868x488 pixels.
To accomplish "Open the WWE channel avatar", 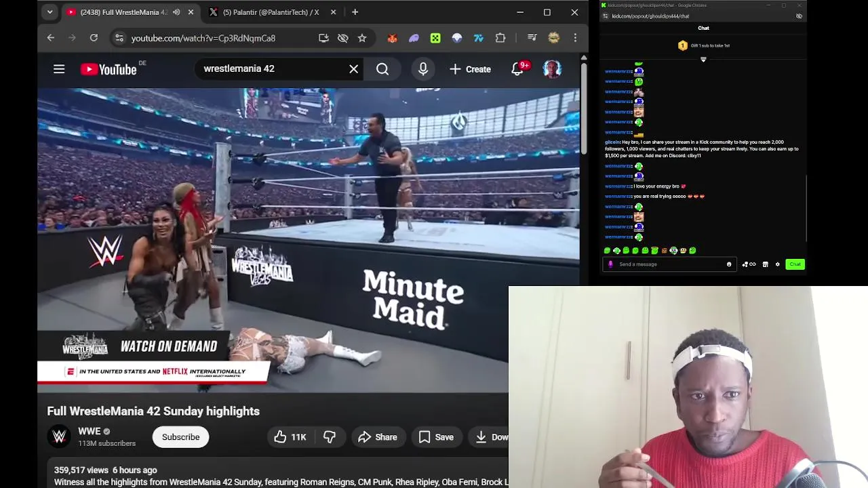I will pos(59,436).
